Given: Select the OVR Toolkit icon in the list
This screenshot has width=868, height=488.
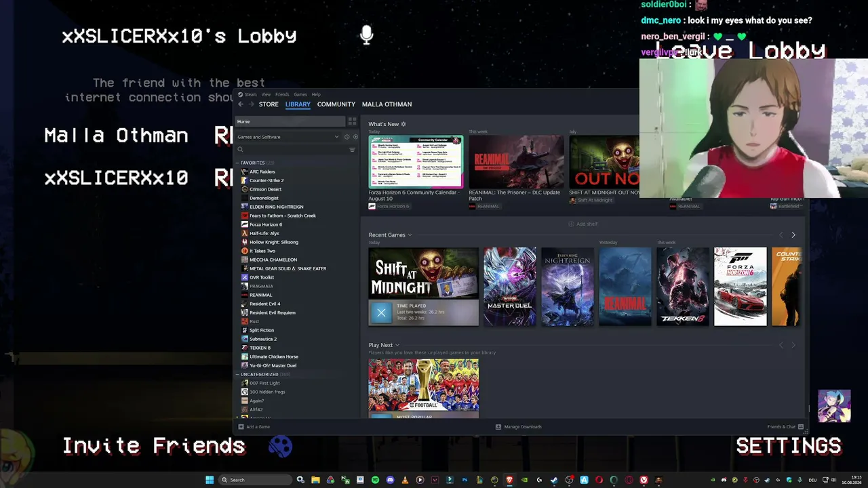Looking at the screenshot, I should [245, 277].
